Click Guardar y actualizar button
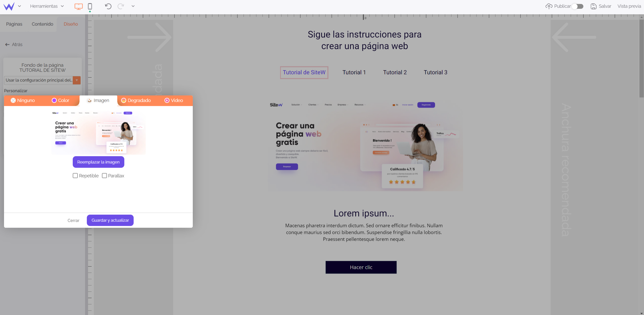The width and height of the screenshot is (644, 315). coord(110,220)
